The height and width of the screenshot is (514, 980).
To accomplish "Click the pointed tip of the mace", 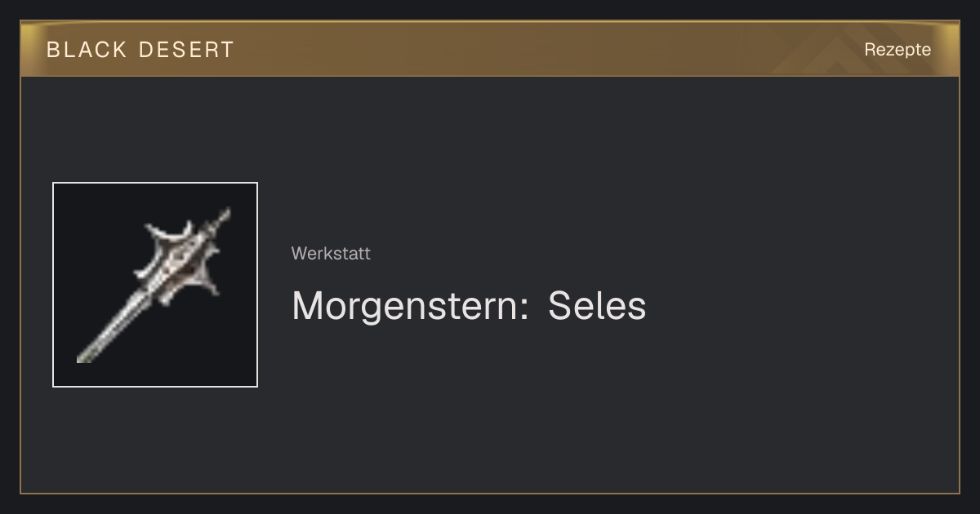I will click(x=223, y=216).
